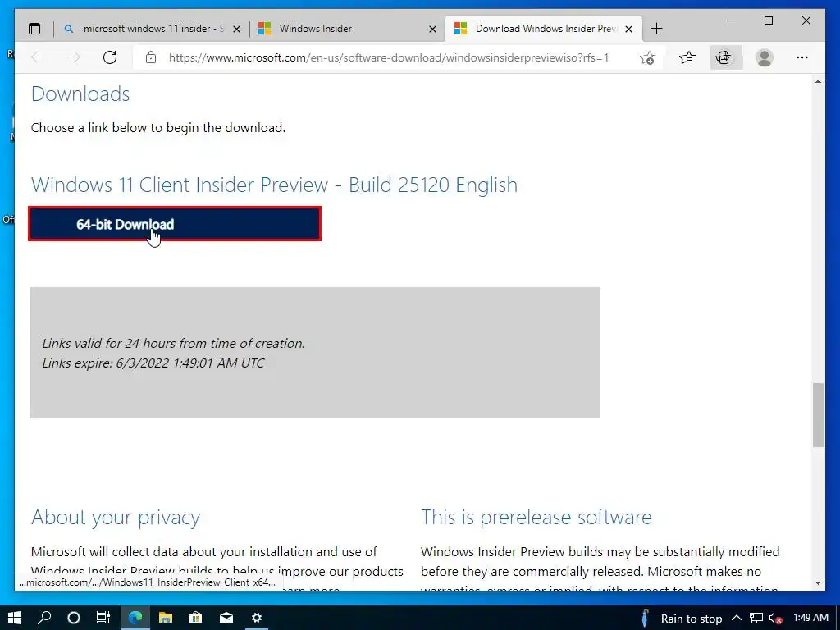This screenshot has height=630, width=840.
Task: Go forward to next page
Action: [x=74, y=57]
